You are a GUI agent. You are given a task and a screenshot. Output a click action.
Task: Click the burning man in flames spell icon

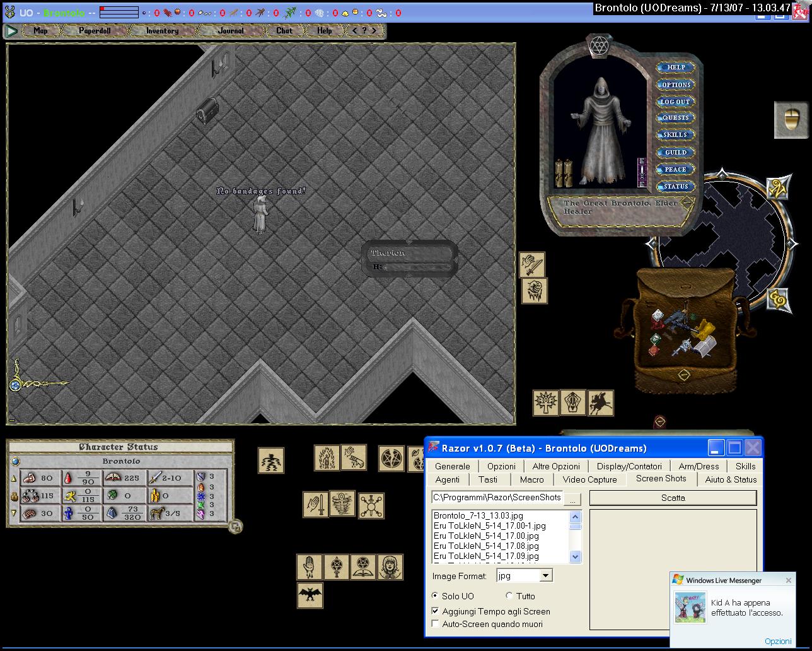327,457
